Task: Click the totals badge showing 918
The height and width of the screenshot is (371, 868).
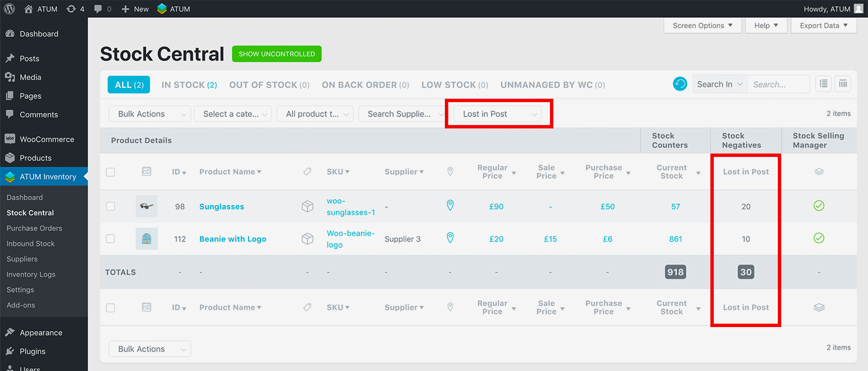Action: pyautogui.click(x=676, y=272)
